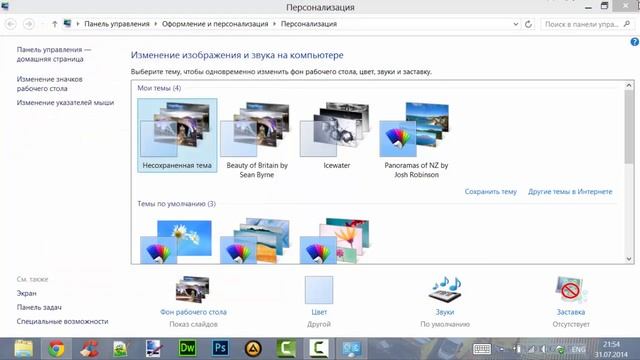Select the default theme with the daisy image
The width and height of the screenshot is (640, 360).
(176, 242)
